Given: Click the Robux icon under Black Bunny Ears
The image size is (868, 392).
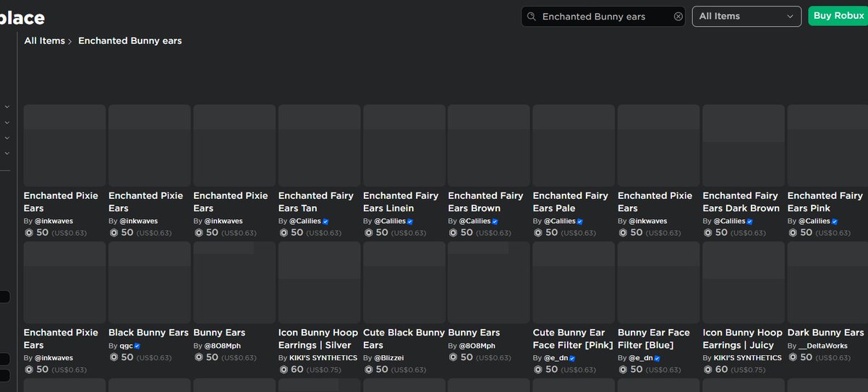Looking at the screenshot, I should (x=114, y=358).
